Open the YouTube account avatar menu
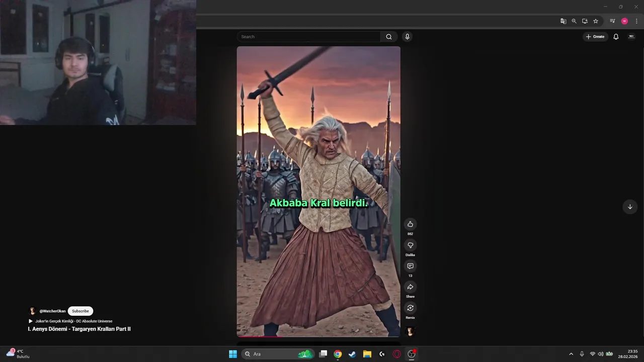The image size is (644, 362). (631, 37)
